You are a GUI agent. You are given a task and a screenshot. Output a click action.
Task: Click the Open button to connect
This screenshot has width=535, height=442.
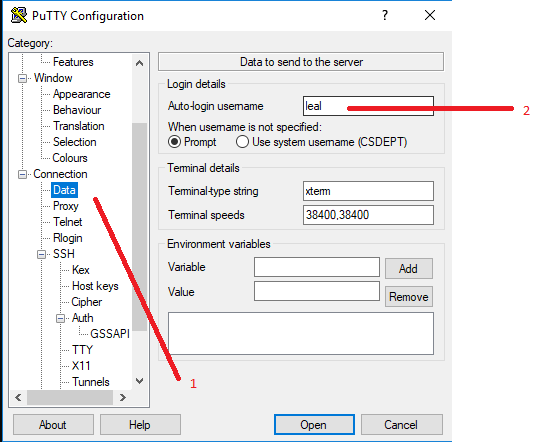click(314, 425)
